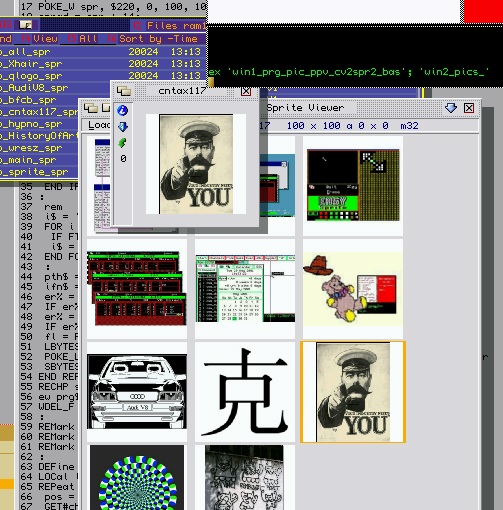503x510 pixels.
Task: Select the highlighted Kitchener YOU poster thumbnail
Action: pyautogui.click(x=353, y=392)
